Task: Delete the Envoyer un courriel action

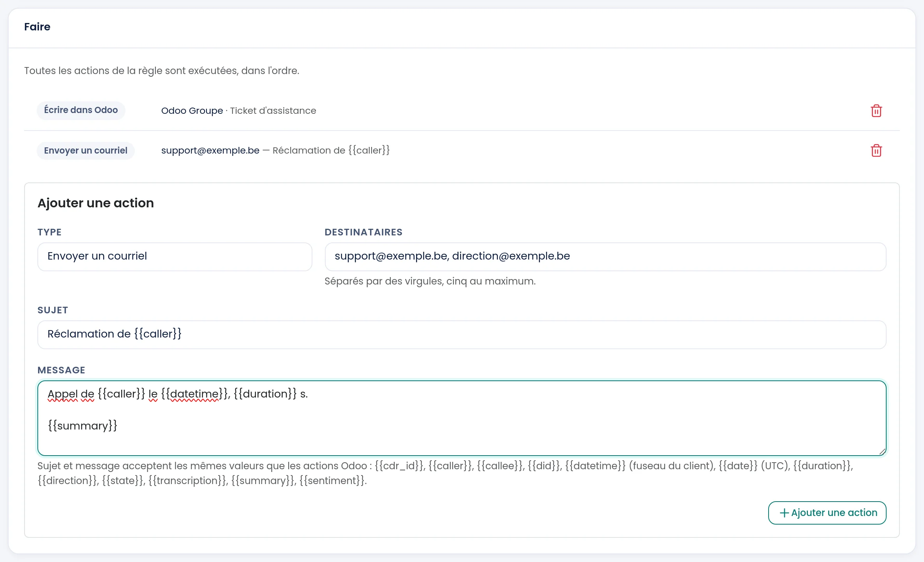Action: pyautogui.click(x=876, y=150)
